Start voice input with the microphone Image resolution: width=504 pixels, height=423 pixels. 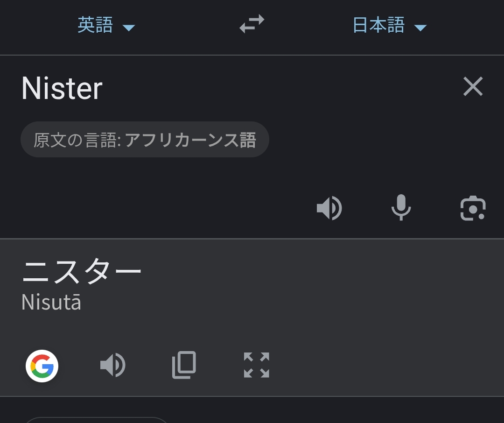401,207
